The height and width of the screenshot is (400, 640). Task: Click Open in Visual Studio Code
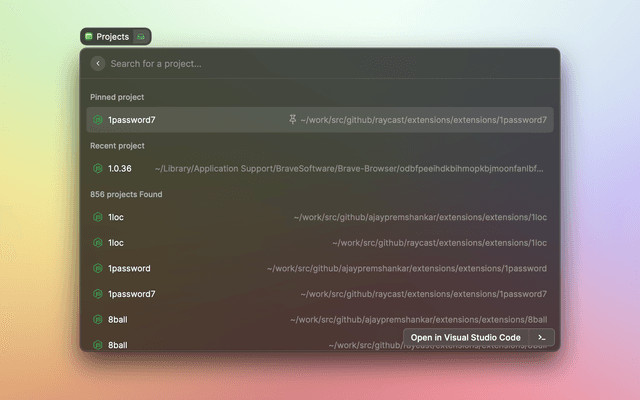pyautogui.click(x=465, y=338)
